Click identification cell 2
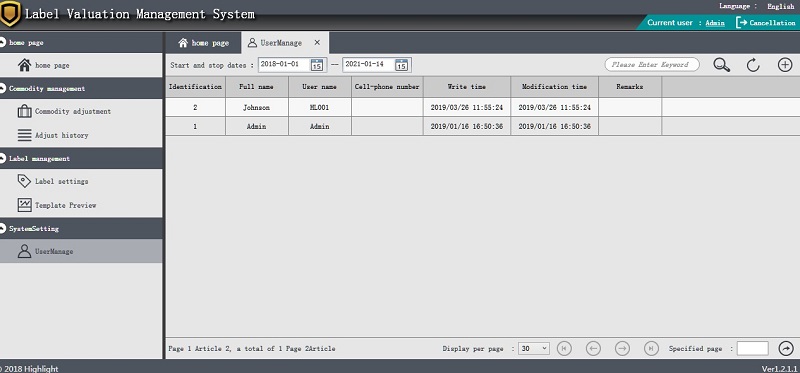 195,108
